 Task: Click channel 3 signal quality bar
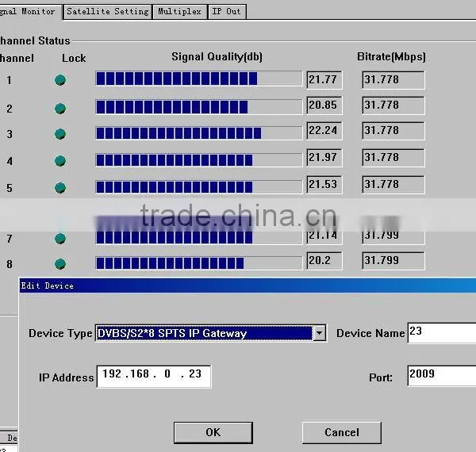(199, 133)
